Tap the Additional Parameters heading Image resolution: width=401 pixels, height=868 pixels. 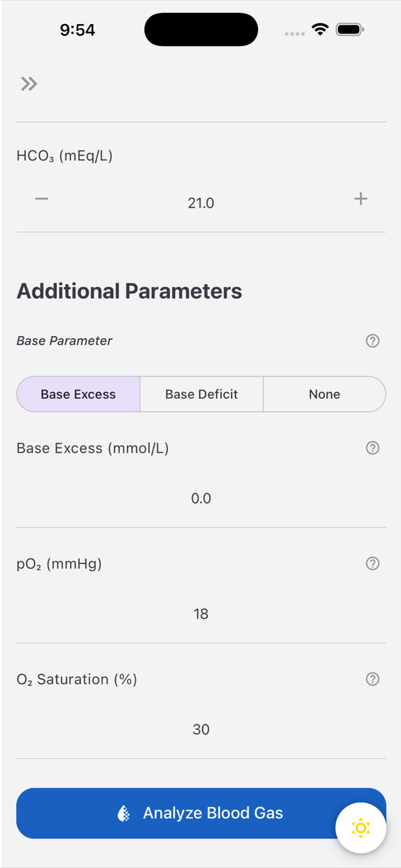(x=129, y=291)
